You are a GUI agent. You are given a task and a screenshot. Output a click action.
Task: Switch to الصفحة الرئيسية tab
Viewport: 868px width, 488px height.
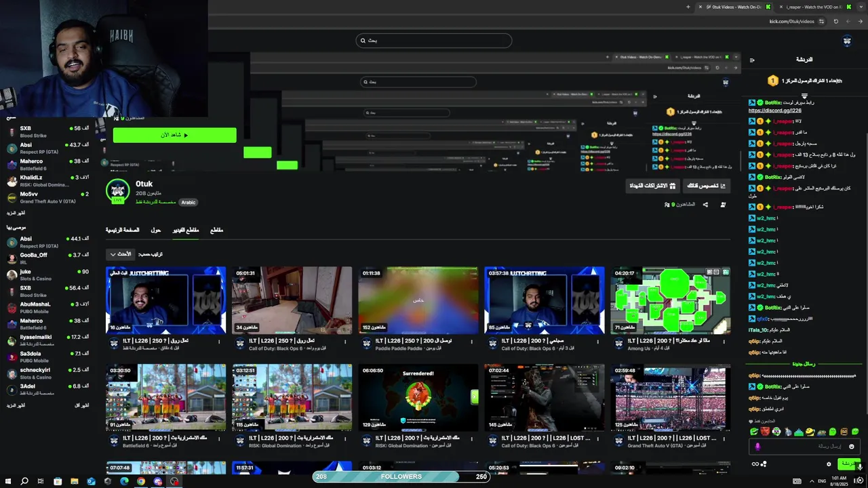(122, 230)
